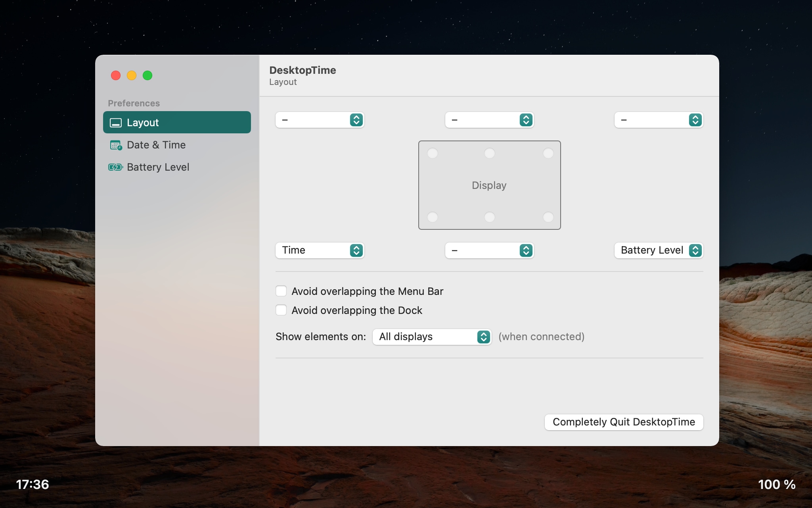The image size is (812, 508).
Task: Enable Avoid overlapping the Menu Bar
Action: [x=281, y=291]
